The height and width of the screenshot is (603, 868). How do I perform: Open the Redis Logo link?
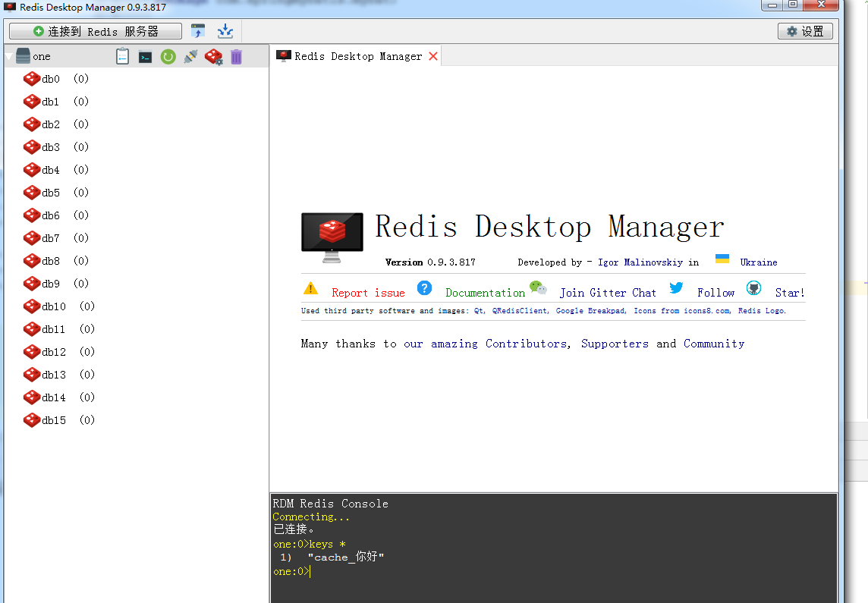(x=761, y=311)
